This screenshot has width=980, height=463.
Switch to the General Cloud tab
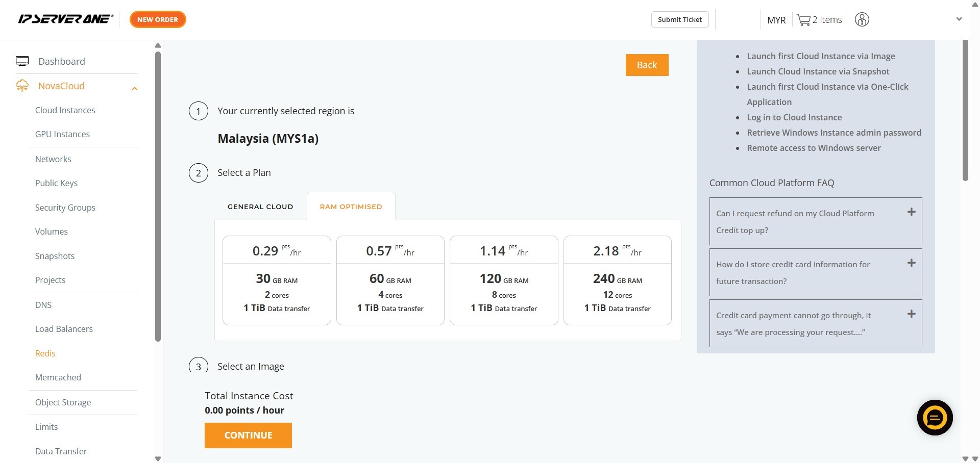pos(260,207)
